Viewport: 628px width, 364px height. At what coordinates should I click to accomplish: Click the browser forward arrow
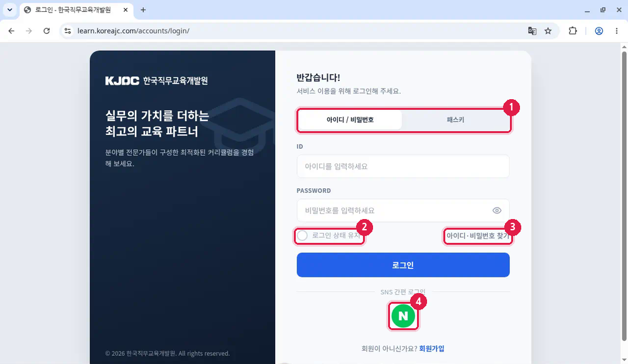[29, 31]
